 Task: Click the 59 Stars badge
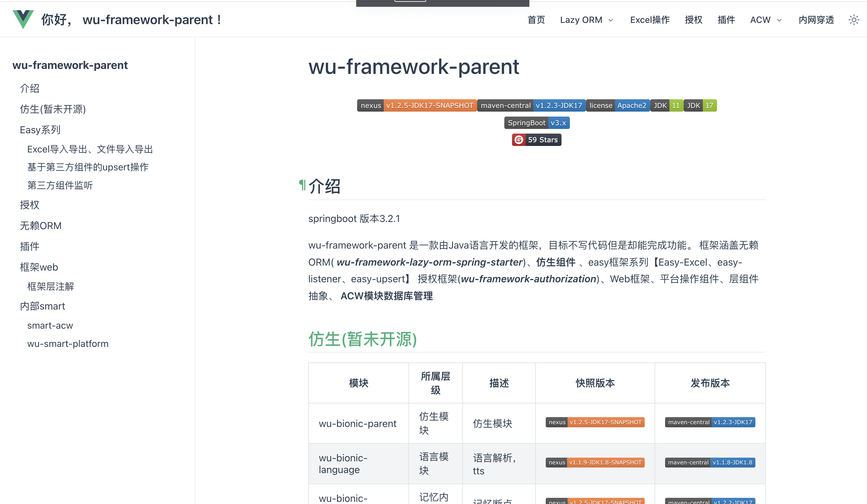537,140
